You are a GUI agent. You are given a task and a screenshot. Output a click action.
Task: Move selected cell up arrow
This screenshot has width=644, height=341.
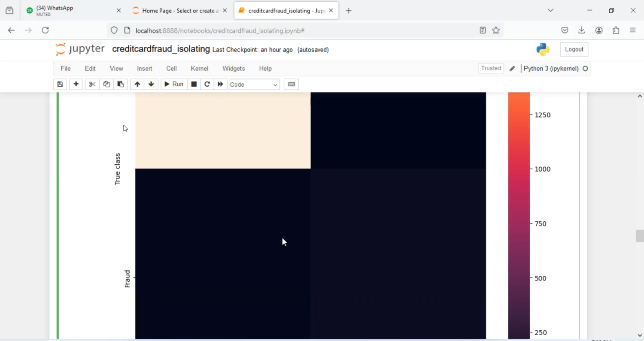pos(137,84)
